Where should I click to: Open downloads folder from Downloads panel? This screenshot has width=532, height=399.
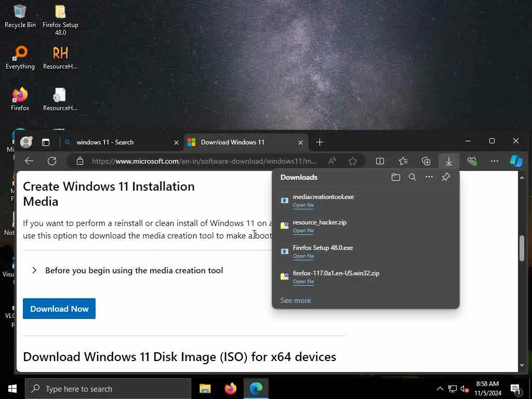click(395, 177)
